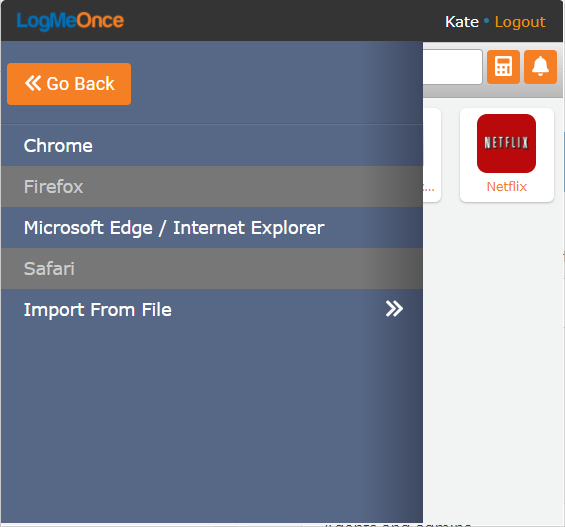This screenshot has height=527, width=565.
Task: Open the notifications bell icon
Action: click(540, 67)
